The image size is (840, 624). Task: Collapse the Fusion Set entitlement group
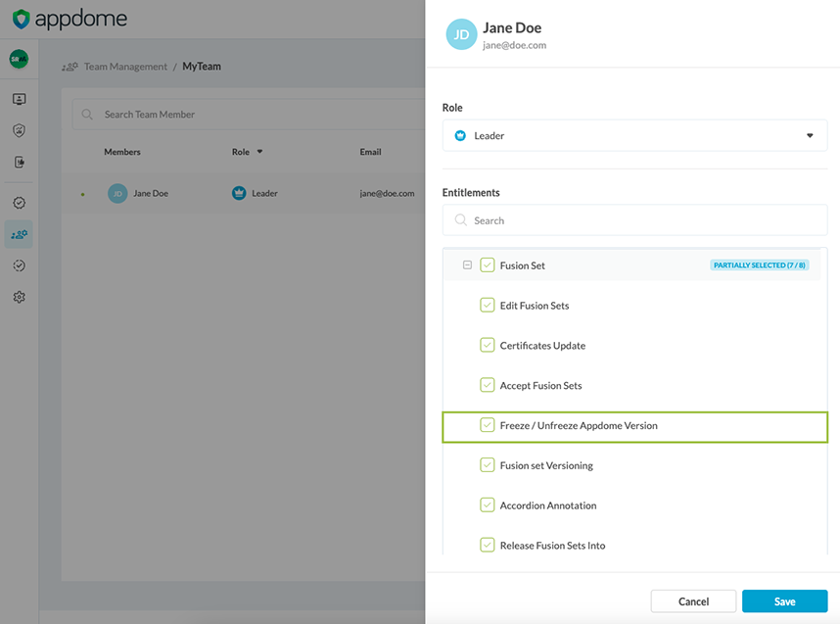click(467, 265)
